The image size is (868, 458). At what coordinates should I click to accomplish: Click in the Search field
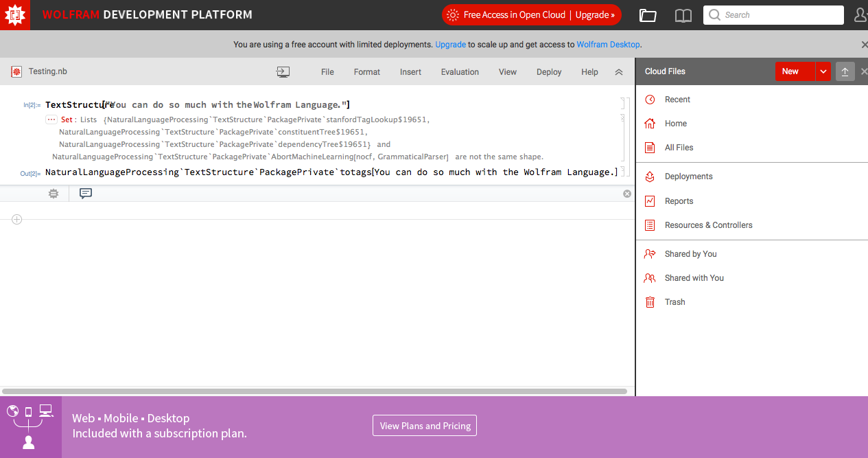pos(773,15)
